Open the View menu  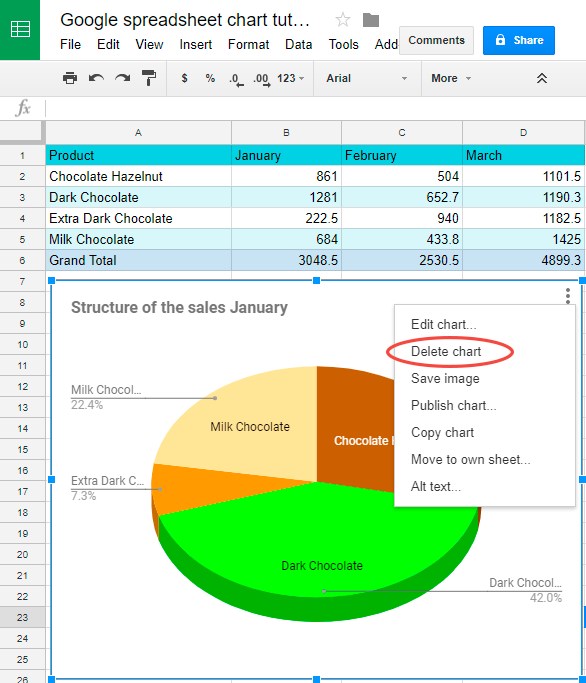[149, 44]
